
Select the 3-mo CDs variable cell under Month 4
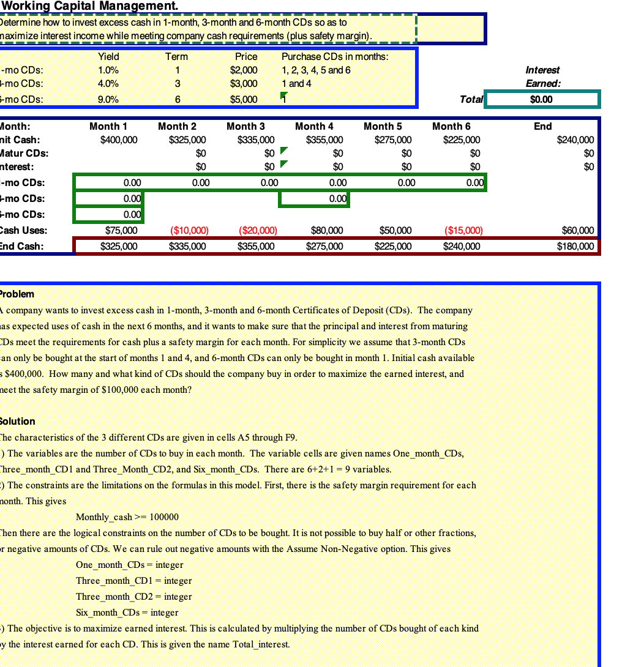pyautogui.click(x=315, y=198)
